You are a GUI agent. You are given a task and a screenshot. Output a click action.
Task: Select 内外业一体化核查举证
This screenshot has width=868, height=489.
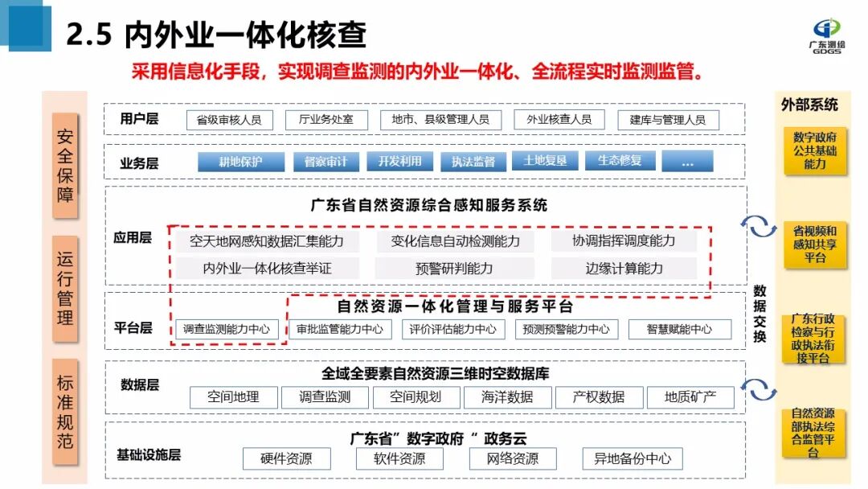click(267, 269)
